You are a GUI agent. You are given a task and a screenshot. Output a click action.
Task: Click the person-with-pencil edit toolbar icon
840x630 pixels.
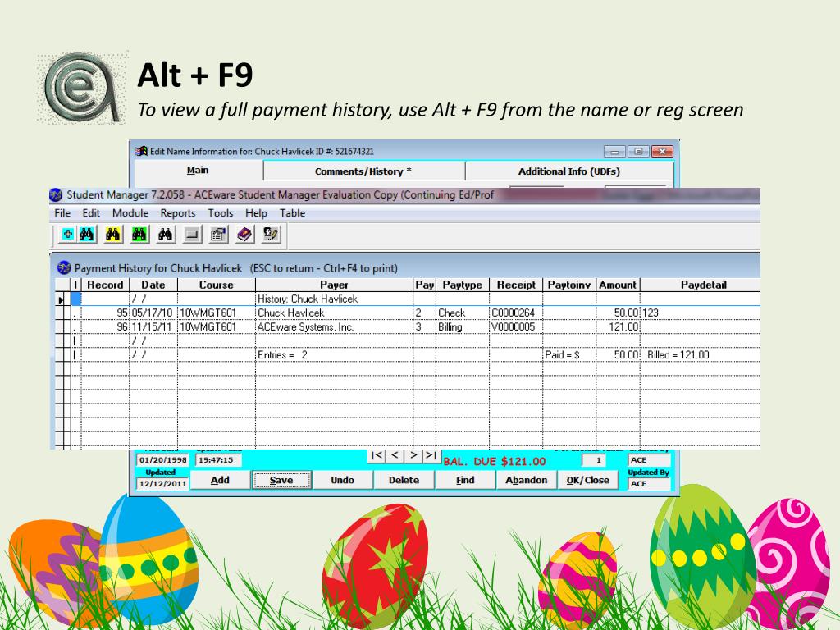click(271, 235)
